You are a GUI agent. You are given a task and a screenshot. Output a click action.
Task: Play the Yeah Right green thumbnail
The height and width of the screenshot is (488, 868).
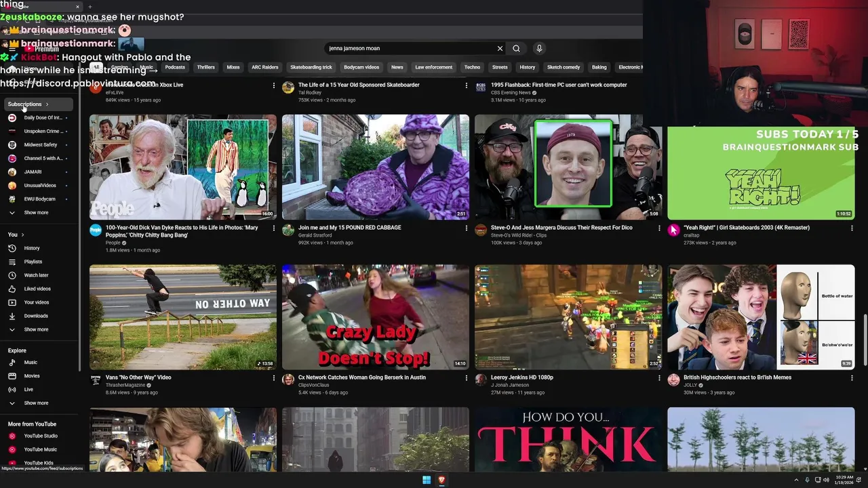pyautogui.click(x=761, y=173)
